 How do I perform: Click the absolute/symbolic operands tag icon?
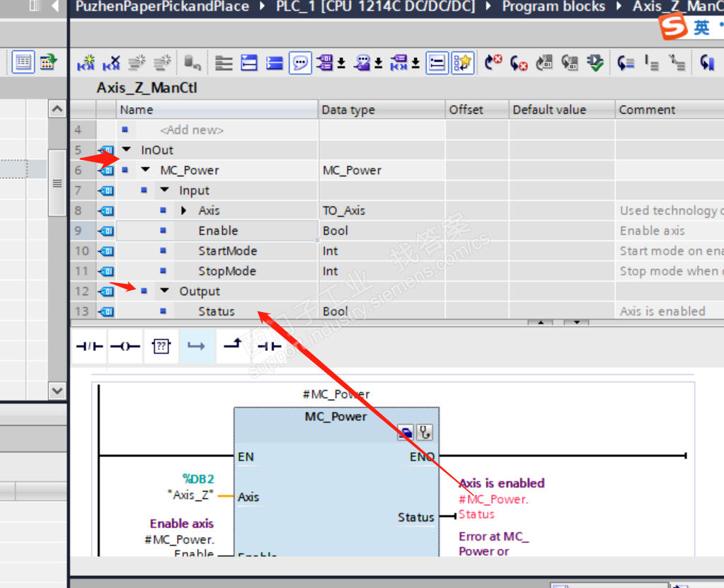[325, 63]
